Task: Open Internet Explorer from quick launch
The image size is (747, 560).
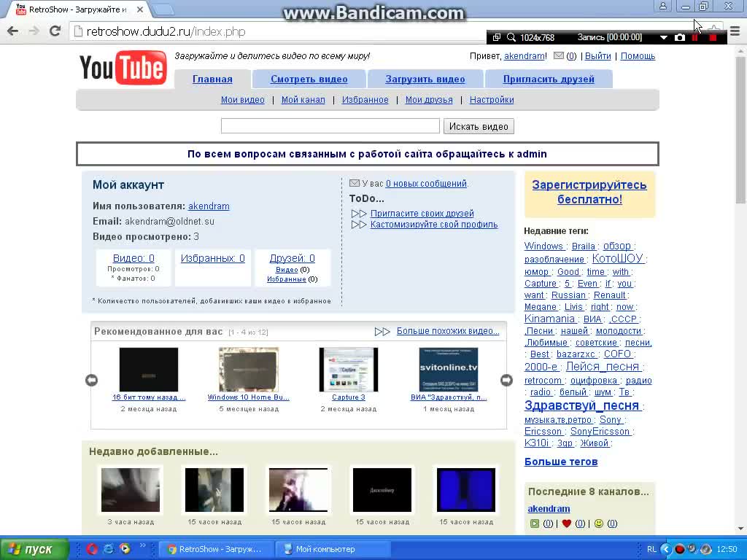Action: (109, 548)
